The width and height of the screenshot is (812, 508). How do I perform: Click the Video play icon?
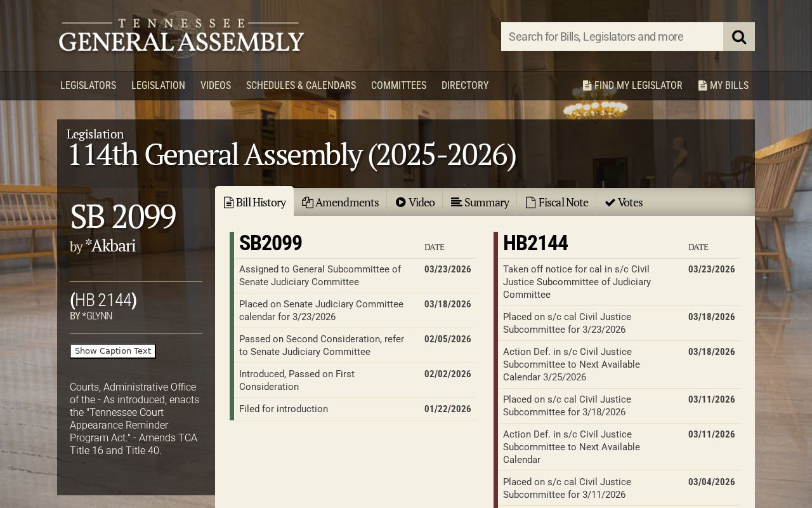pyautogui.click(x=401, y=202)
